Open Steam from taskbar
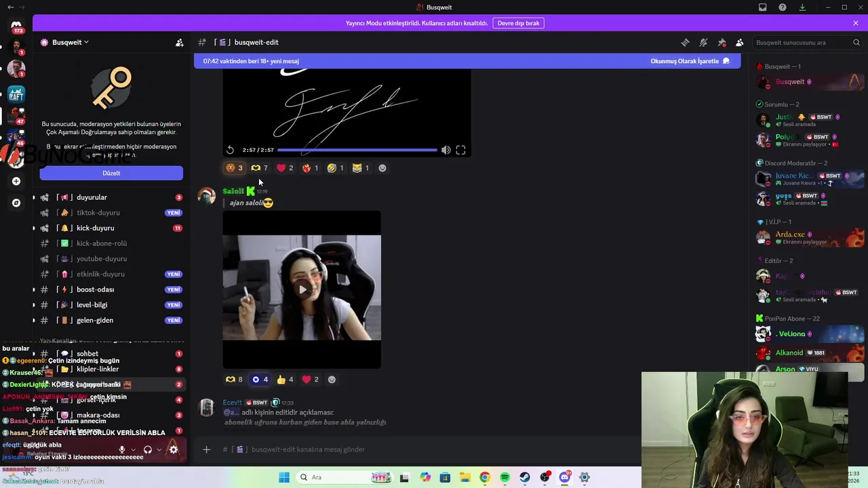Screen dimensions: 868x488 click(525, 477)
